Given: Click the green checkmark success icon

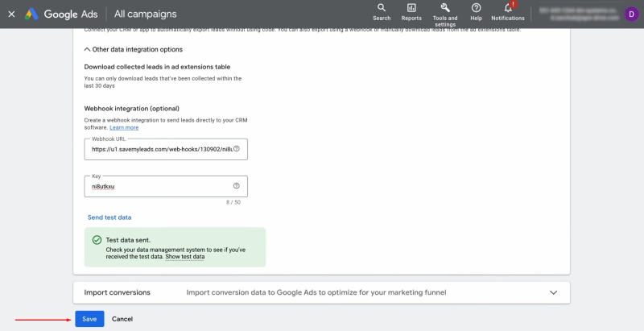Looking at the screenshot, I should [97, 240].
